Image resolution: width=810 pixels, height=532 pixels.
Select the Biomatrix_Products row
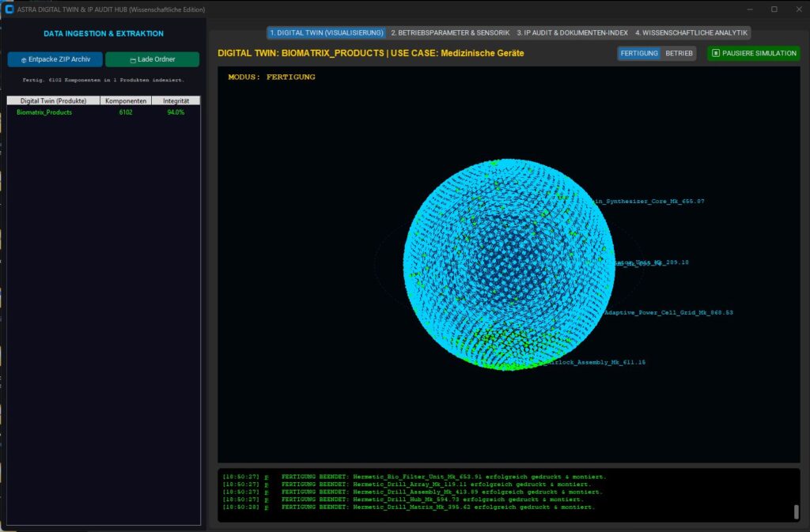(44, 112)
